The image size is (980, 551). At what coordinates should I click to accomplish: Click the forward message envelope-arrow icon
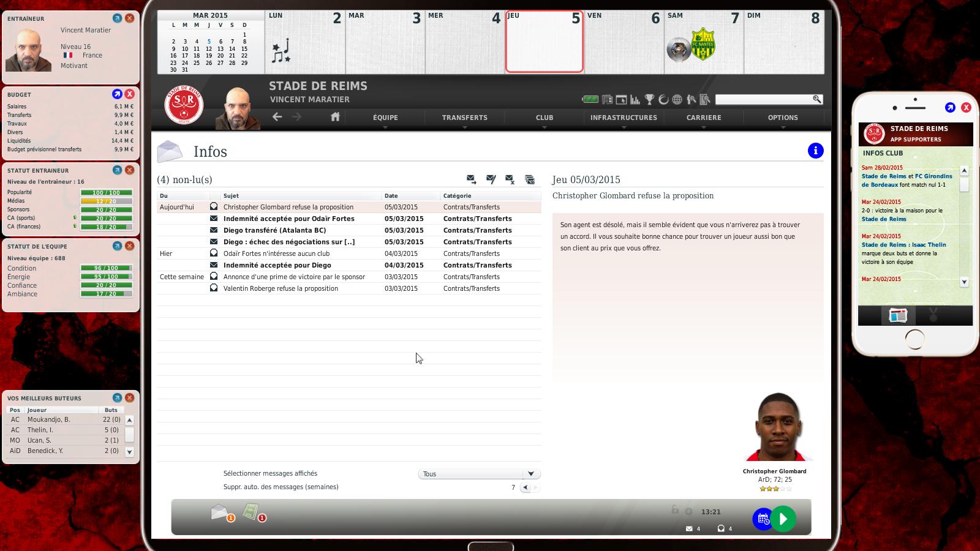click(x=471, y=179)
